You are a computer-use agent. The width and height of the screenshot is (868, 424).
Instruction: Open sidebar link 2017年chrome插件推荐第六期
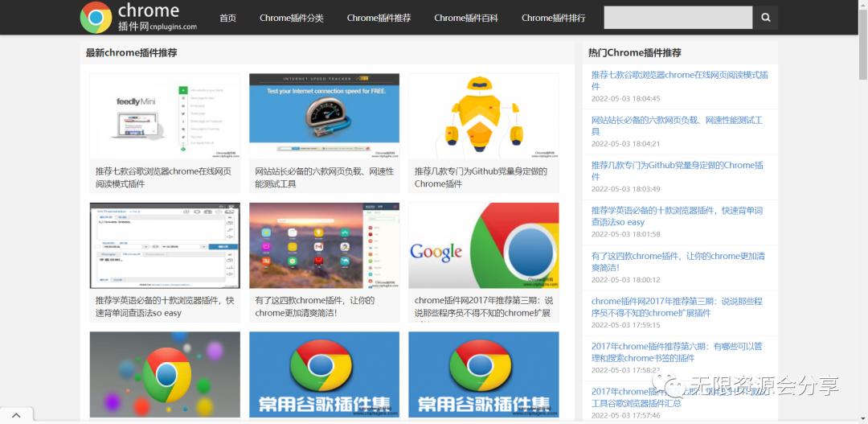[x=677, y=352]
